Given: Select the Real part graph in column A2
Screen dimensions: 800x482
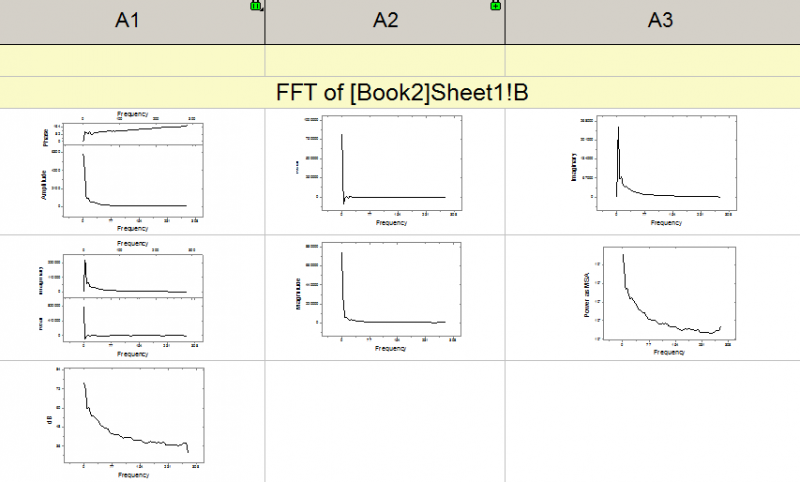Looking at the screenshot, I should click(386, 170).
